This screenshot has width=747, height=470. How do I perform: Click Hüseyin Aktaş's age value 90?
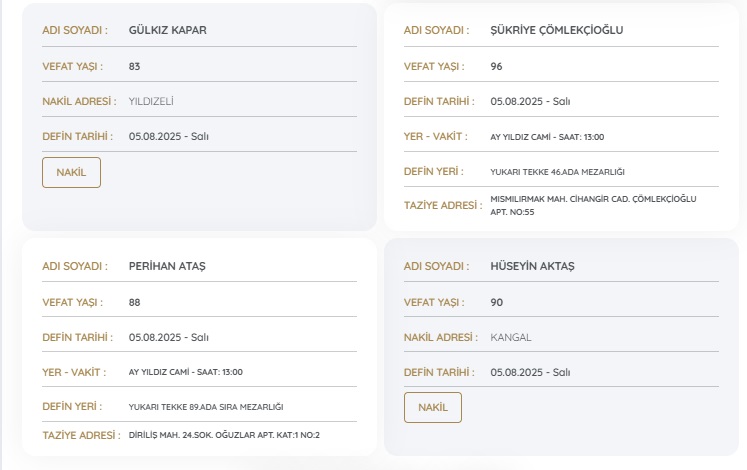[x=497, y=302]
